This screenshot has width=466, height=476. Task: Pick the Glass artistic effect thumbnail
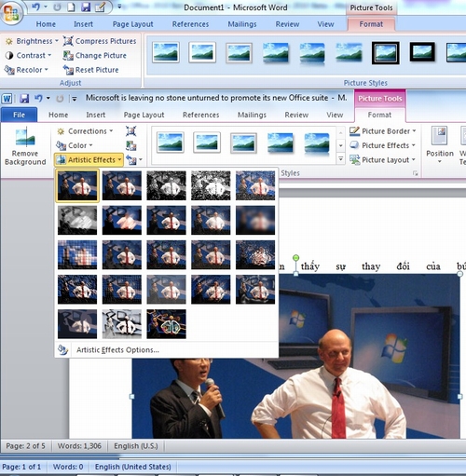(x=255, y=254)
